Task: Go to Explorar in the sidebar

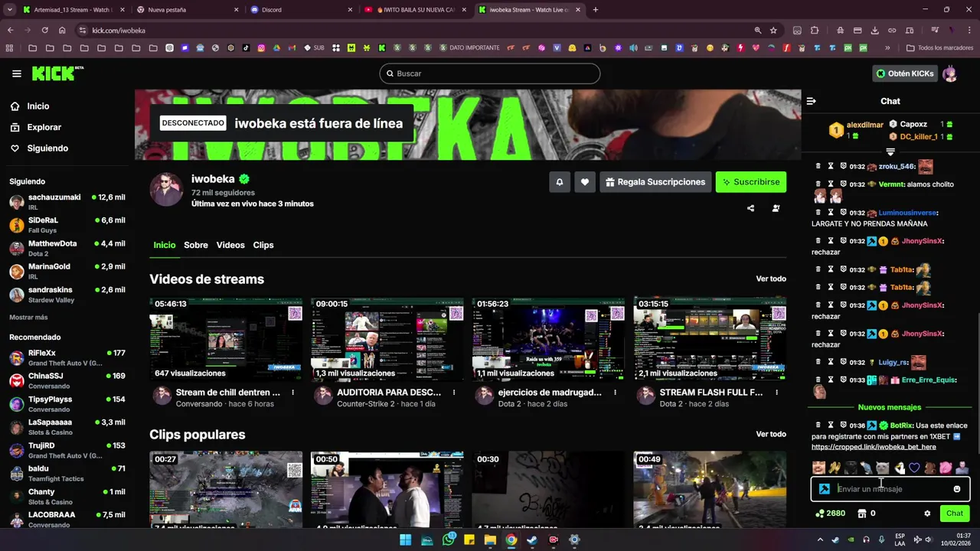Action: click(x=44, y=127)
